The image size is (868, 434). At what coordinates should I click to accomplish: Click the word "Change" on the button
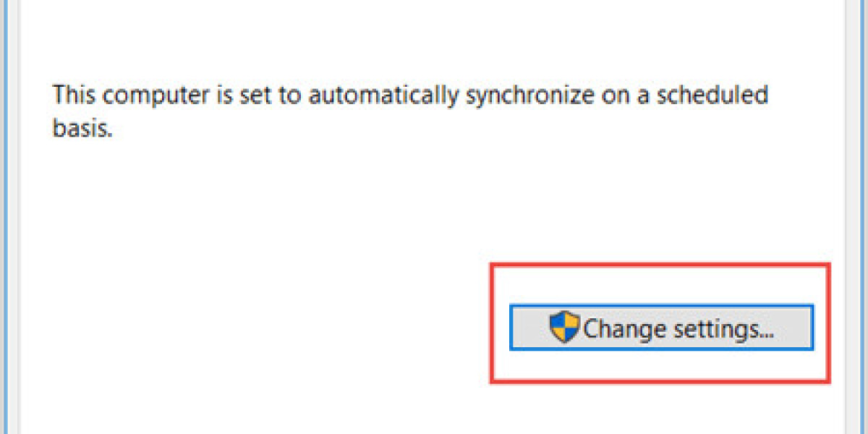coord(624,329)
